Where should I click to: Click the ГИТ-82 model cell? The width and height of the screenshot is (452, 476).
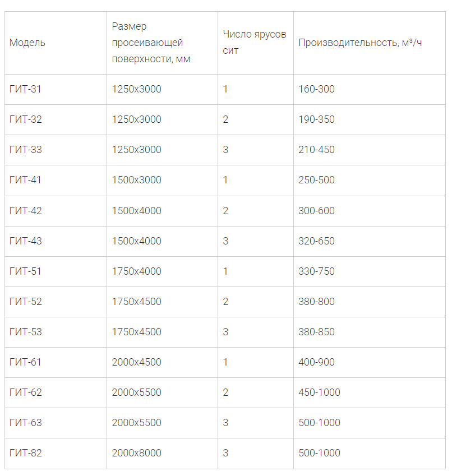(26, 453)
